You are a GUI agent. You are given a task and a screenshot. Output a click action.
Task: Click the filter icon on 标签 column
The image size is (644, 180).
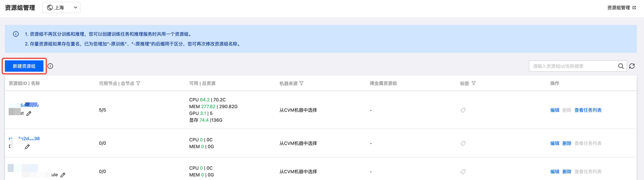point(473,83)
